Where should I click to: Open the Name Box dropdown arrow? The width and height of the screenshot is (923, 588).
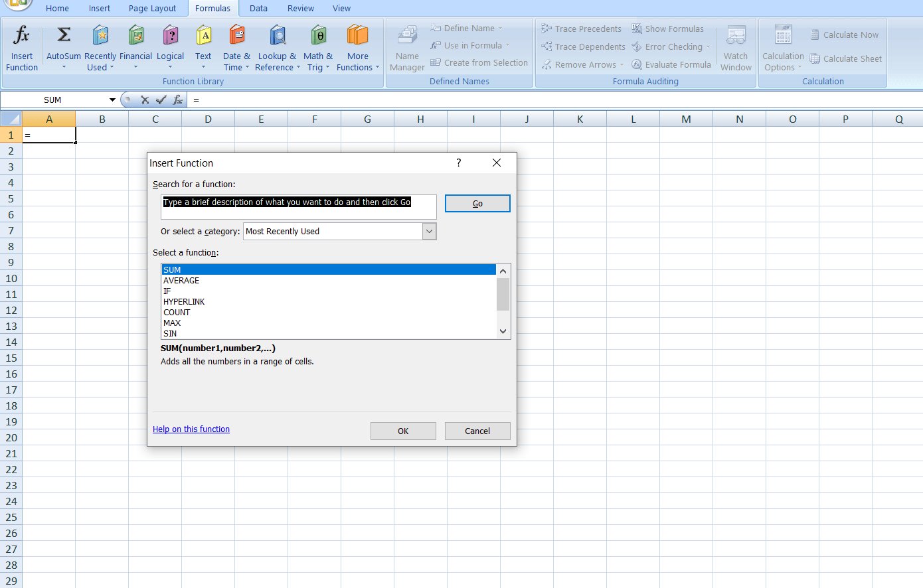coord(112,100)
